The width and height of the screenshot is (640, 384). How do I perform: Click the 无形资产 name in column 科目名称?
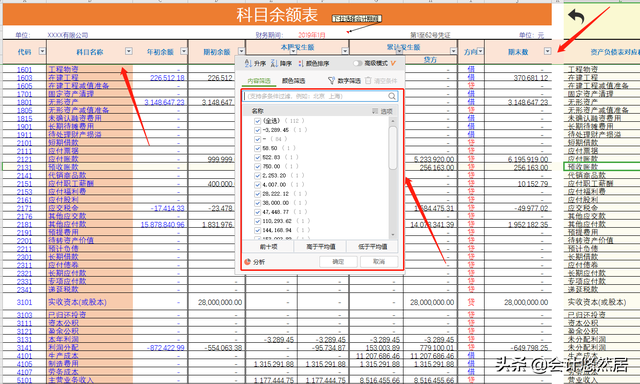[63, 102]
